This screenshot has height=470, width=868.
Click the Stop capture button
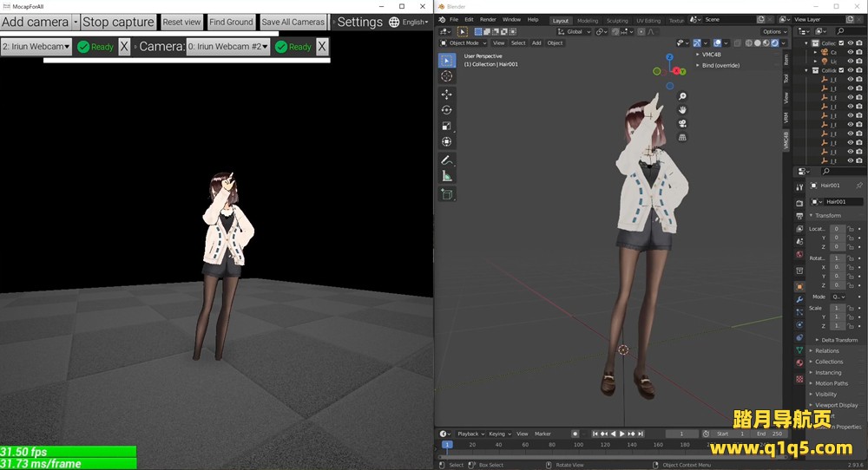(118, 22)
